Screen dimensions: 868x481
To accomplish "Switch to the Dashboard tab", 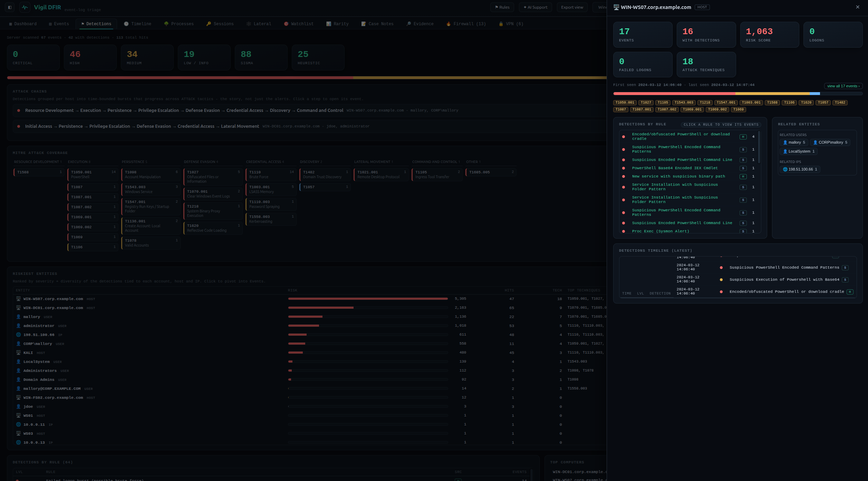I will [x=23, y=24].
